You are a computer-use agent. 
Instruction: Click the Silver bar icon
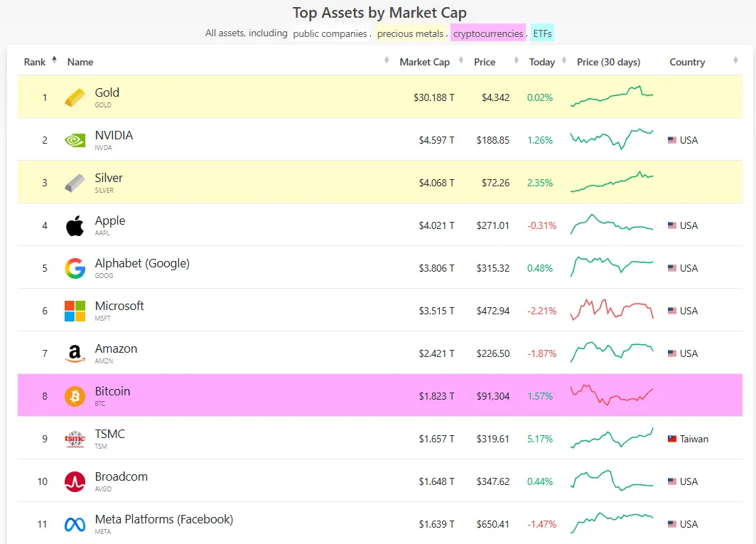(x=75, y=183)
